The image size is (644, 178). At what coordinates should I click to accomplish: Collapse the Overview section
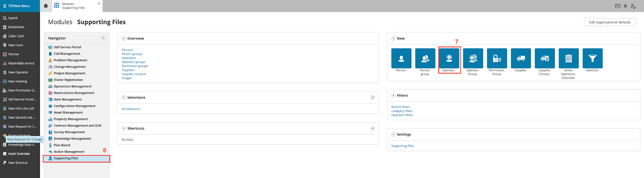click(124, 39)
